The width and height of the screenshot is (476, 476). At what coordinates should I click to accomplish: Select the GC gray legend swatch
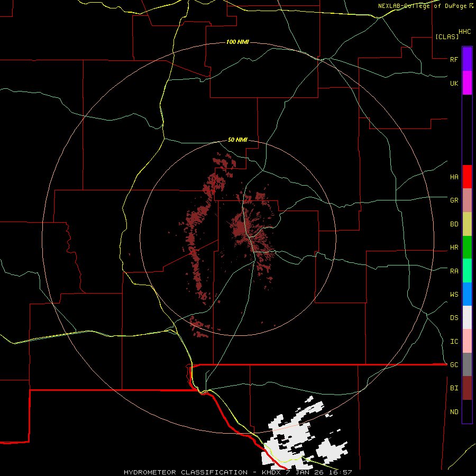(x=467, y=364)
